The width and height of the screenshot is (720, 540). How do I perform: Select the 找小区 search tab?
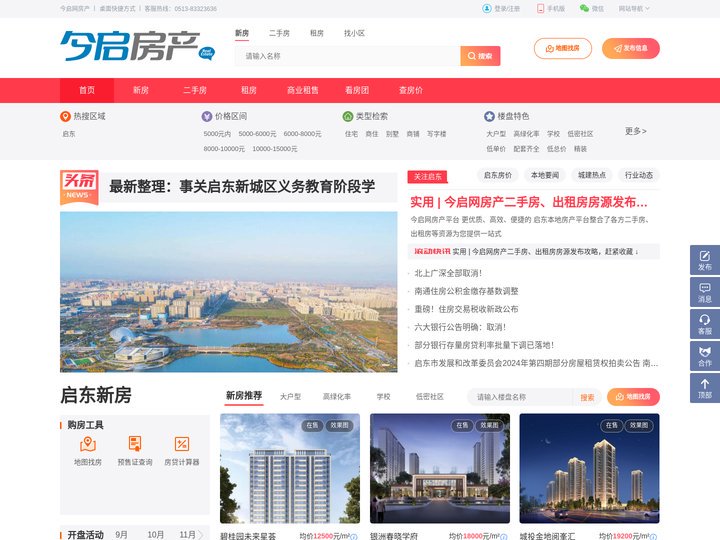354,33
